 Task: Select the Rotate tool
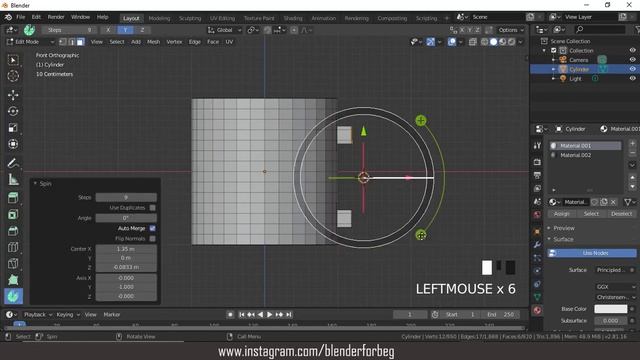[x=13, y=111]
